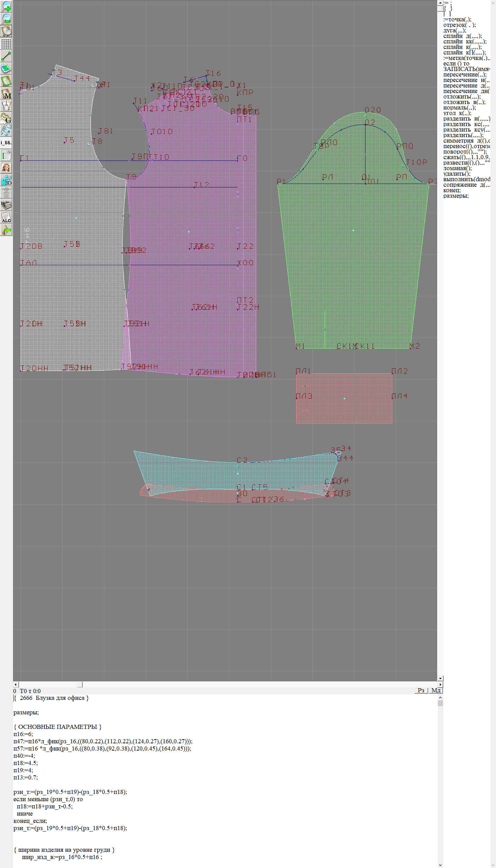
Task: Click the zoom out magnifier icon
Action: 6,19
